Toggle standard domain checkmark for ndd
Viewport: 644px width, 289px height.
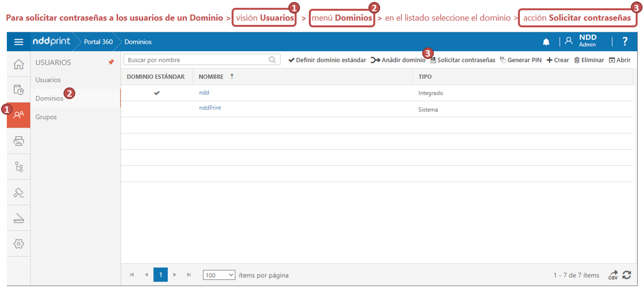point(157,93)
